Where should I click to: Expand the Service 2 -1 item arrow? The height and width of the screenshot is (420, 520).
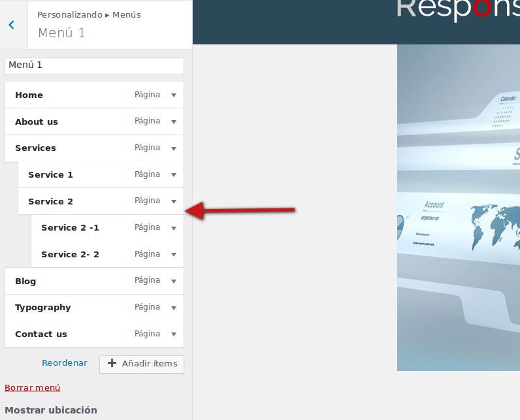click(x=174, y=228)
